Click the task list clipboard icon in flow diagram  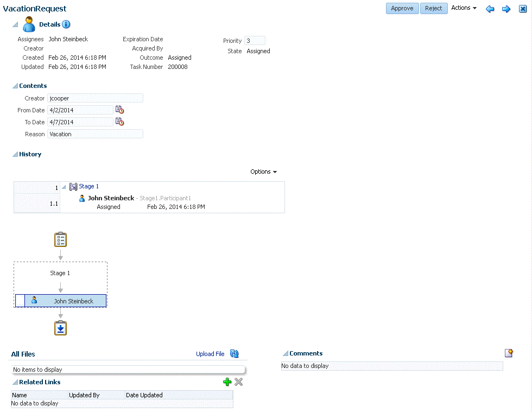coord(60,240)
